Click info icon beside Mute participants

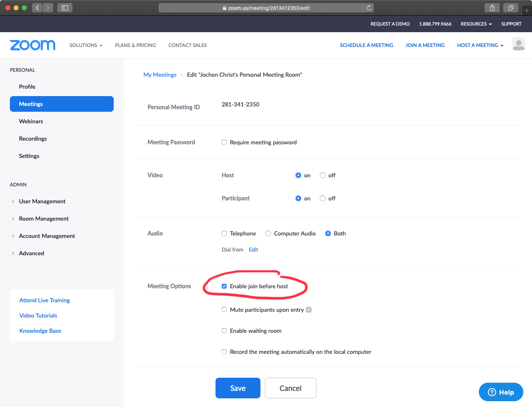[x=309, y=310]
